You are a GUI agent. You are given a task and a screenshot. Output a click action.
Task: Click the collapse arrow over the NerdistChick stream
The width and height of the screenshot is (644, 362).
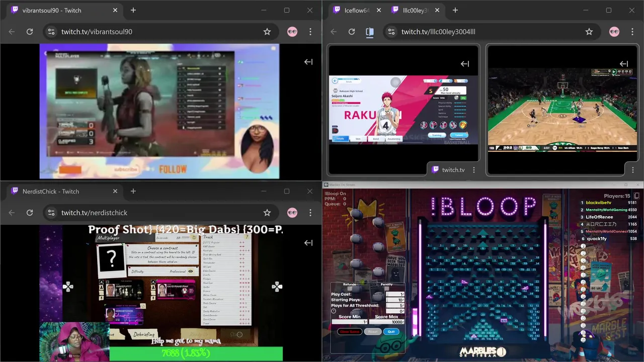pyautogui.click(x=308, y=243)
